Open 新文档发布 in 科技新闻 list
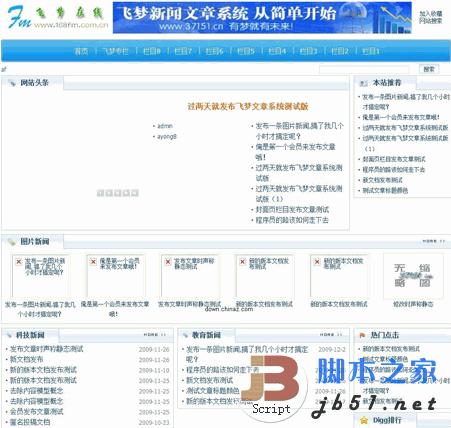The image size is (451, 428). [26, 359]
